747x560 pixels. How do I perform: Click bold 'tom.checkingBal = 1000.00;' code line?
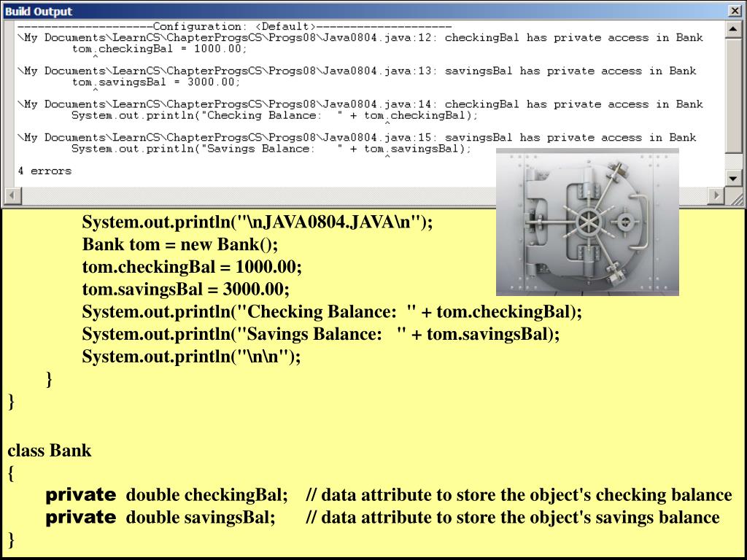click(x=192, y=267)
